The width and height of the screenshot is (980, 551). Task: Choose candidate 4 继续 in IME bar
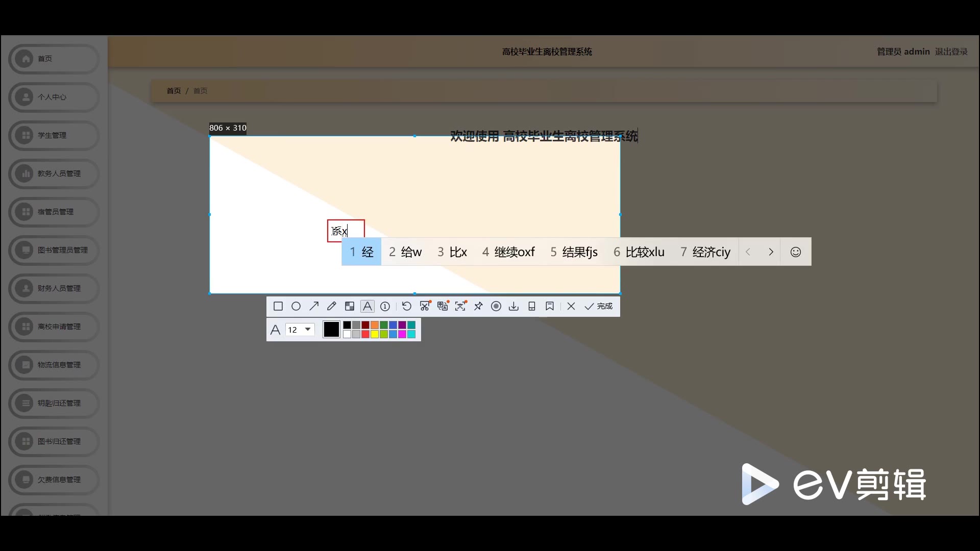point(508,252)
